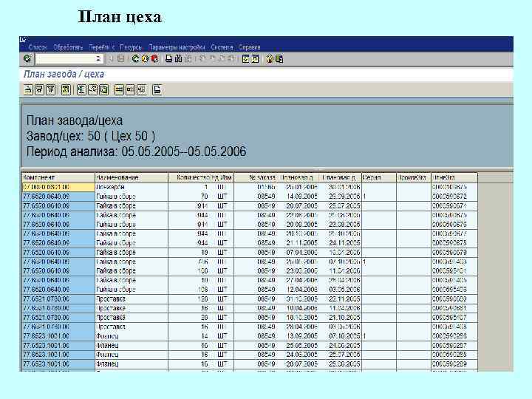The image size is (532, 399).
Task: Select the yellow highlighted first component cell
Action: point(58,187)
